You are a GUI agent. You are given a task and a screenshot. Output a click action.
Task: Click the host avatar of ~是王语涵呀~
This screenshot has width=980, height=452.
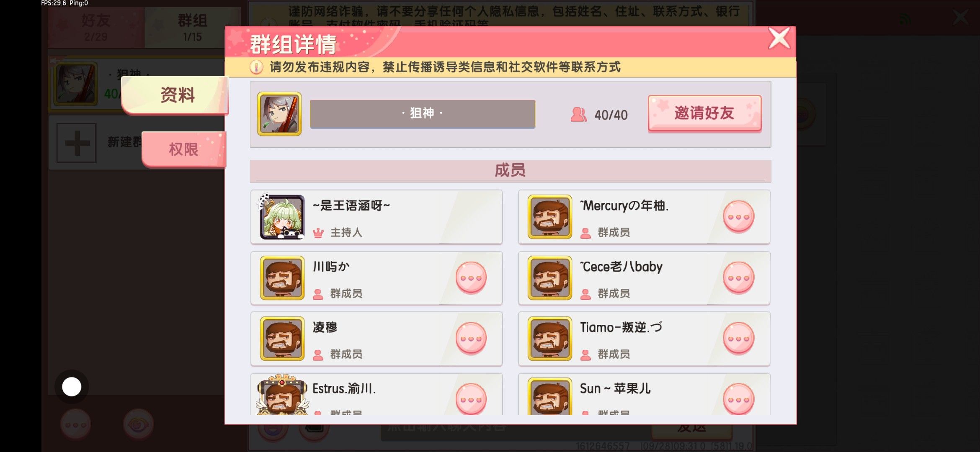[x=282, y=217]
